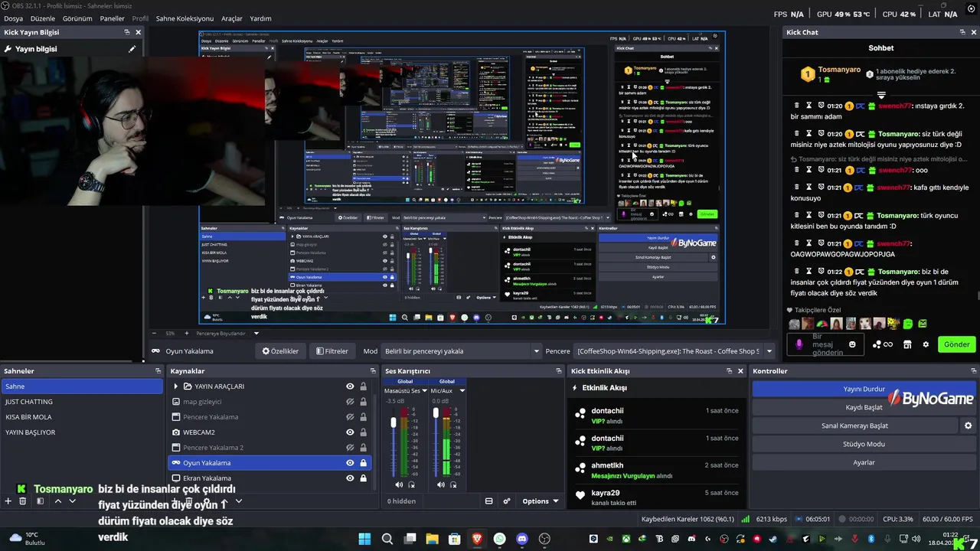Mute the Masaüstü Ses channel speaker icon

pyautogui.click(x=399, y=484)
